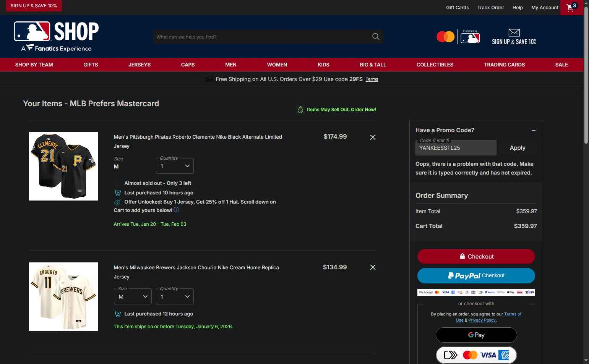Open the Women menu
This screenshot has height=364, width=589.
point(277,65)
